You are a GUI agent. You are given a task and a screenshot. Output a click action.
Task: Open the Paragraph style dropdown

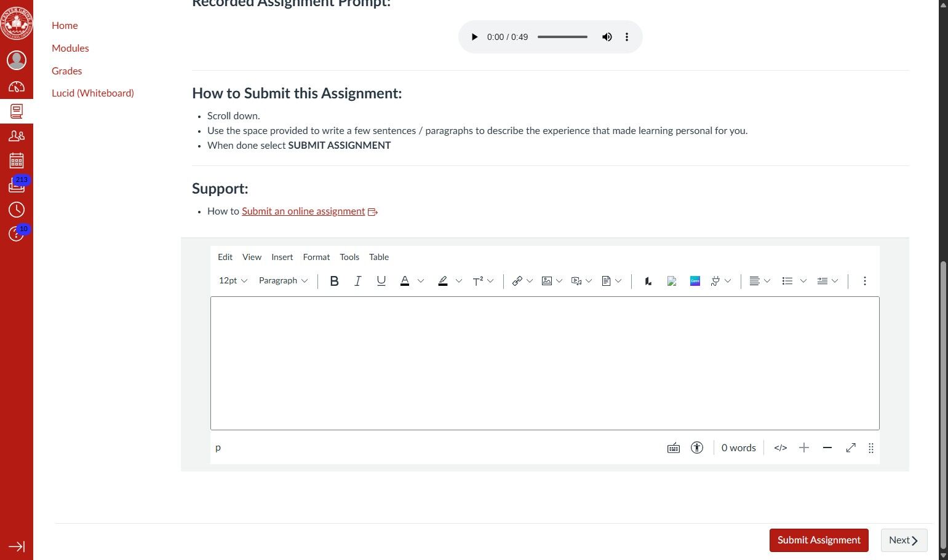tap(282, 280)
